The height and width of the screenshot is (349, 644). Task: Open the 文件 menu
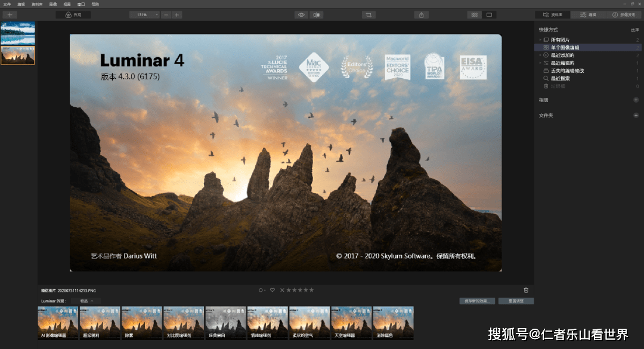pyautogui.click(x=7, y=4)
